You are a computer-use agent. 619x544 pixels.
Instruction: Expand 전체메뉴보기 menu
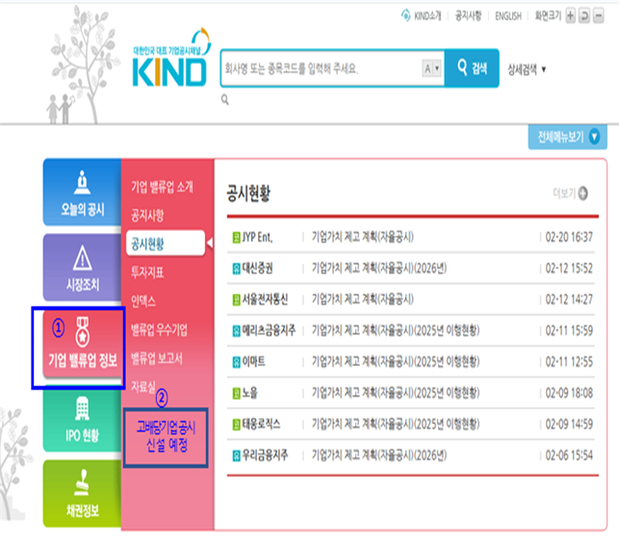[x=568, y=137]
